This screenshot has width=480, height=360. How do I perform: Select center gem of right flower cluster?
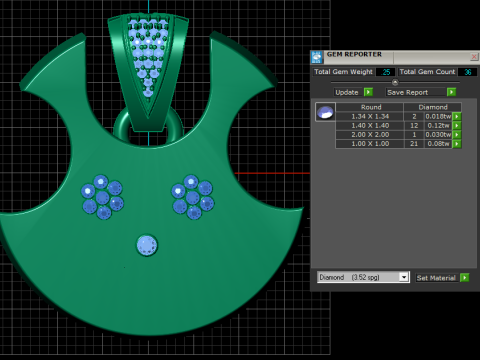[193, 197]
